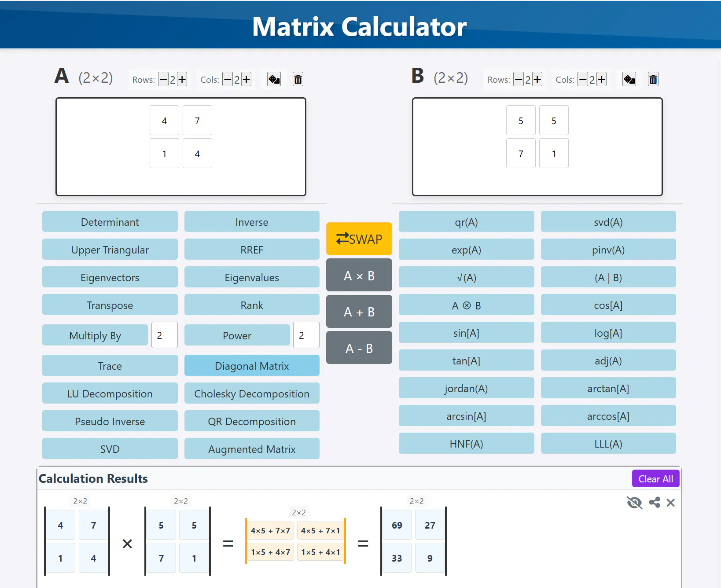Compute arctan[A]
The image size is (721, 588).
tap(608, 388)
